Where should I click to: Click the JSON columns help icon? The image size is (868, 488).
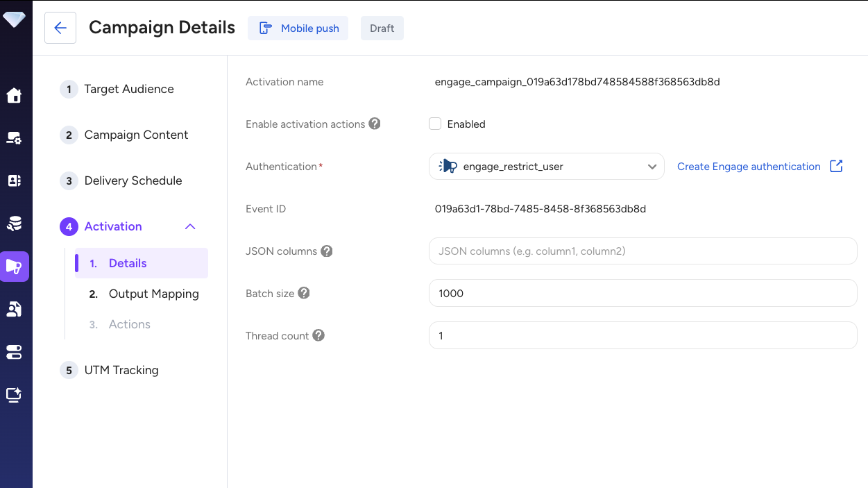pos(327,251)
